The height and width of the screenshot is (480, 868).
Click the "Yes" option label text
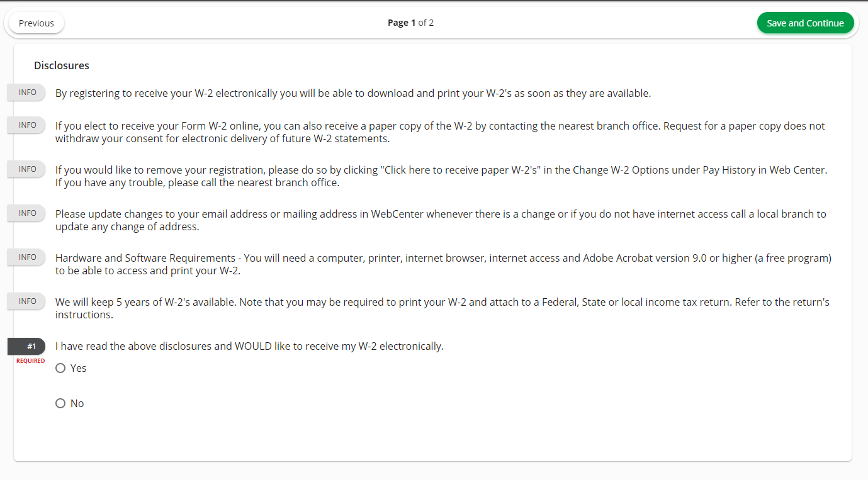tap(79, 368)
